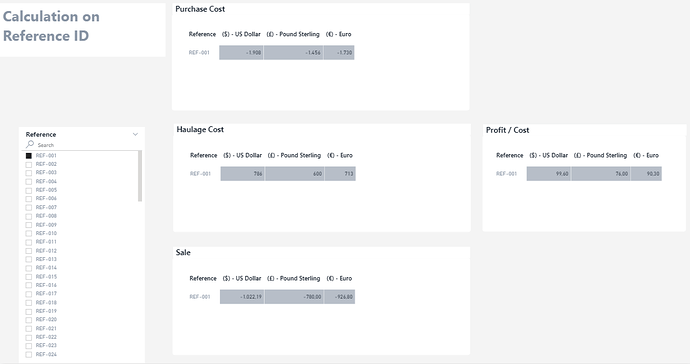Sort Purchase Cost by US Dollar column
The width and height of the screenshot is (690, 364).
(x=241, y=34)
